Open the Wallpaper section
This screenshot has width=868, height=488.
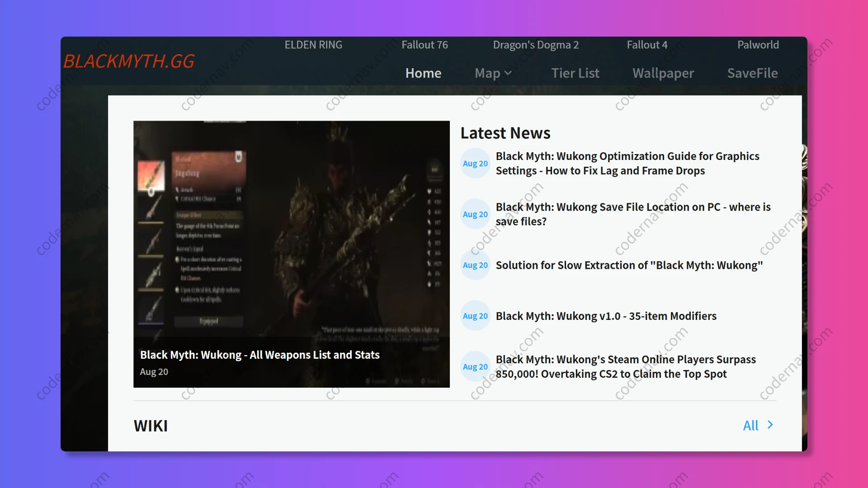click(x=663, y=73)
